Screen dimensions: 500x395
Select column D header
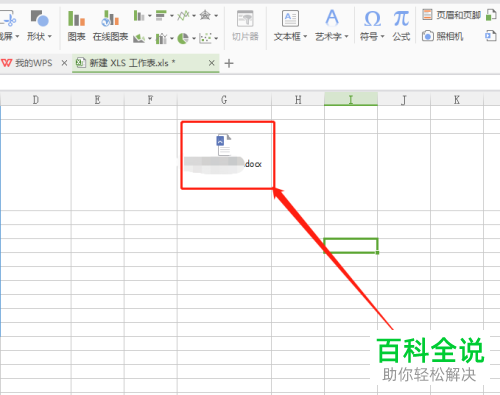click(36, 99)
